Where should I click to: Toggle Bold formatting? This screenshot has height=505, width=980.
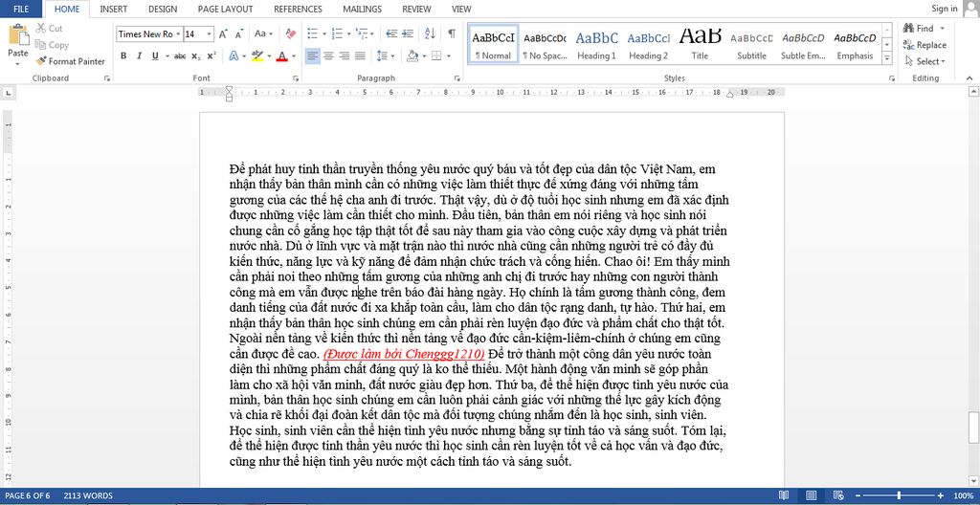pos(123,55)
